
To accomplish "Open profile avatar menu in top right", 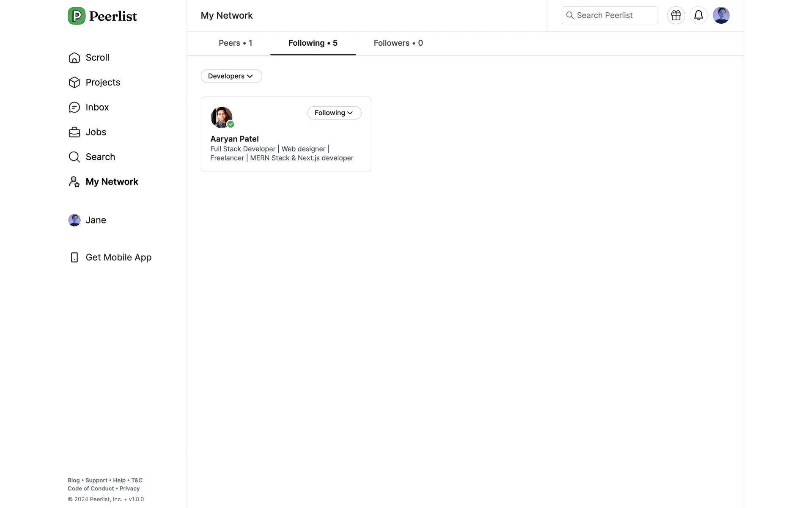I will pyautogui.click(x=721, y=16).
